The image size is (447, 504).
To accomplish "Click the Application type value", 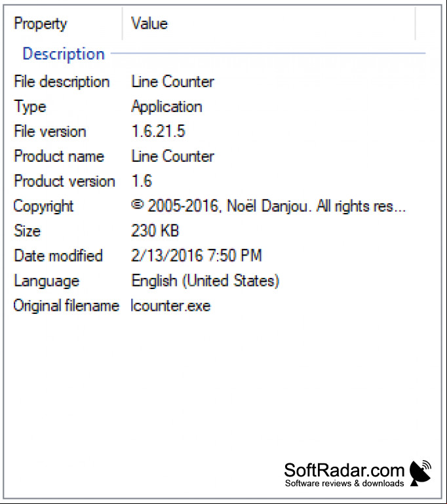I will point(166,106).
